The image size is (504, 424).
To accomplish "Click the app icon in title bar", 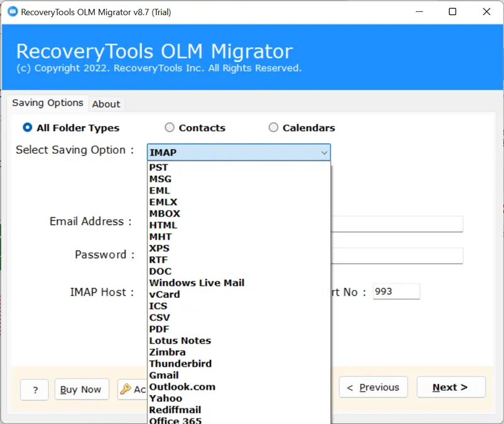I will click(x=11, y=11).
